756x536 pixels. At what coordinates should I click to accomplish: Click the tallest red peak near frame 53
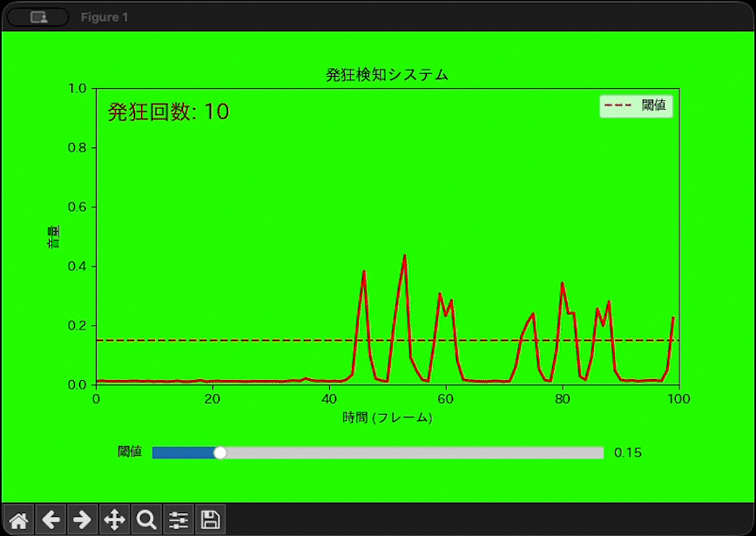(x=404, y=256)
